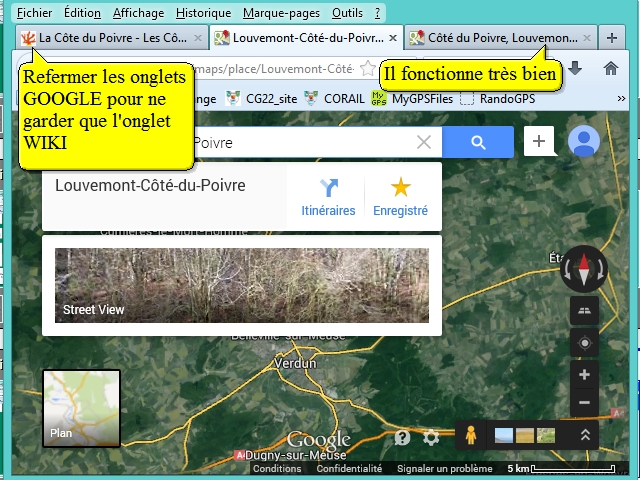
Task: Click the Dugny-sur-Meuse map label
Action: coord(296,455)
